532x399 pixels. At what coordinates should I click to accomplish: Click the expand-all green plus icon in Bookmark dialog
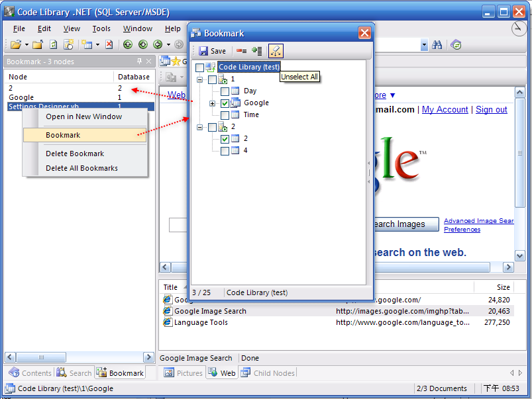(x=257, y=51)
